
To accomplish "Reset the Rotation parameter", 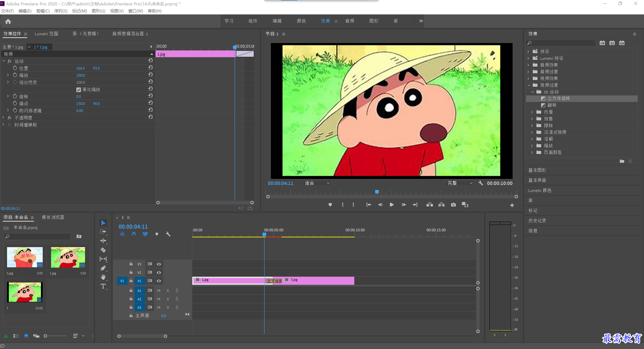I will point(151,96).
